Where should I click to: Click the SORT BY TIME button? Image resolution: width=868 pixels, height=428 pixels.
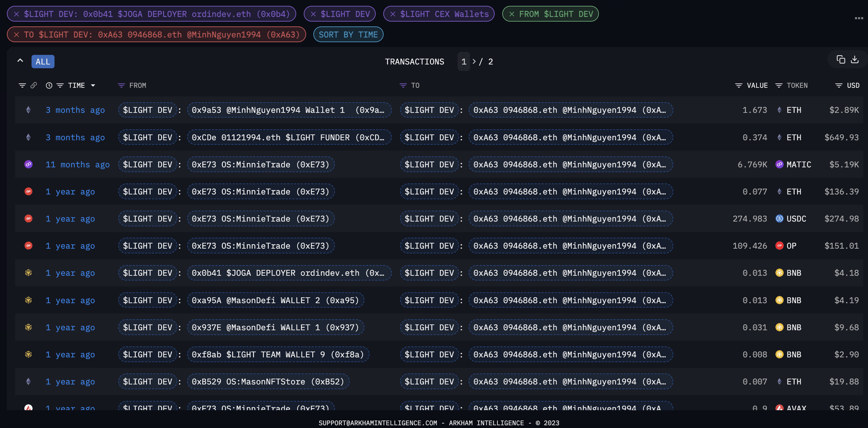[x=348, y=35]
